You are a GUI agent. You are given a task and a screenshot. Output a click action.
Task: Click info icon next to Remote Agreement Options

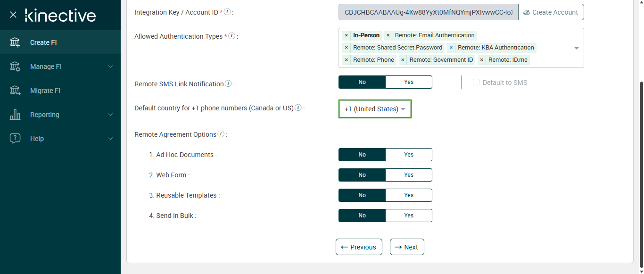[221, 134]
